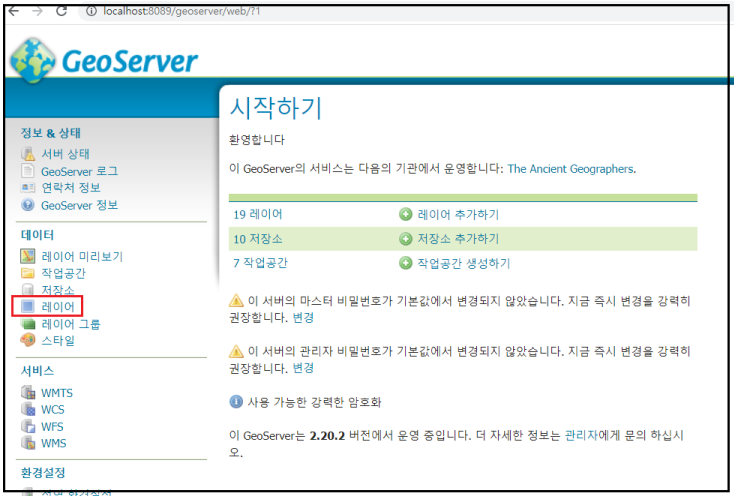This screenshot has width=734, height=496.
Task: Click 변경 link for admin password
Action: (x=303, y=368)
